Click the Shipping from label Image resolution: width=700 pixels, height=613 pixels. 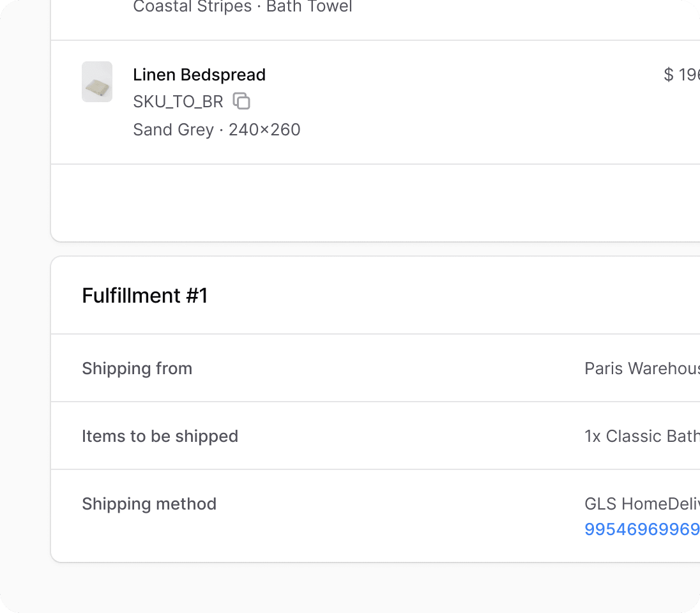click(x=137, y=368)
